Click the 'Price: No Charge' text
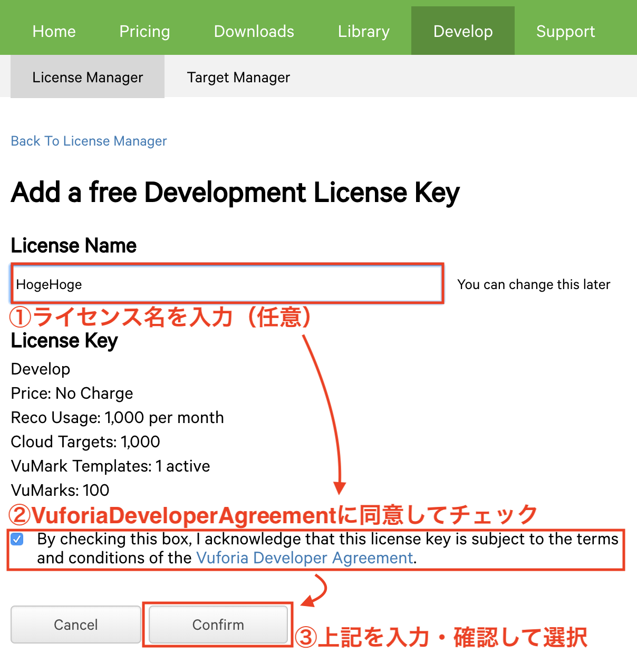The width and height of the screenshot is (637, 672). (72, 393)
